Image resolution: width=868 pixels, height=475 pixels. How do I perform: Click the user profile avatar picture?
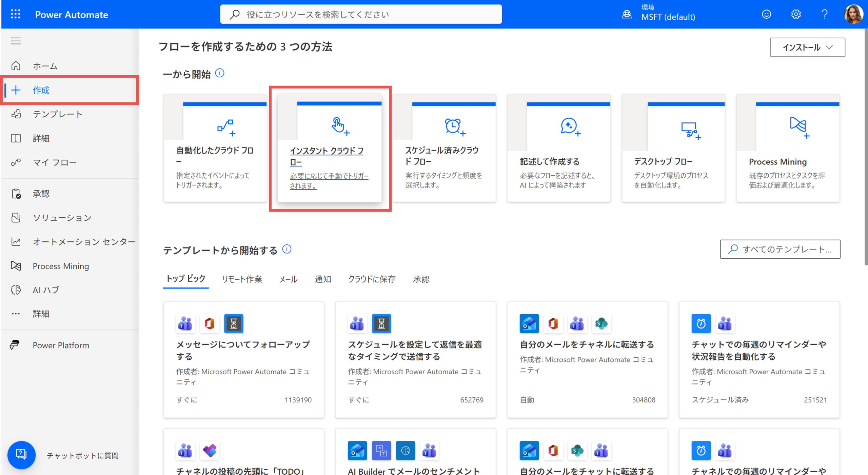click(x=853, y=14)
